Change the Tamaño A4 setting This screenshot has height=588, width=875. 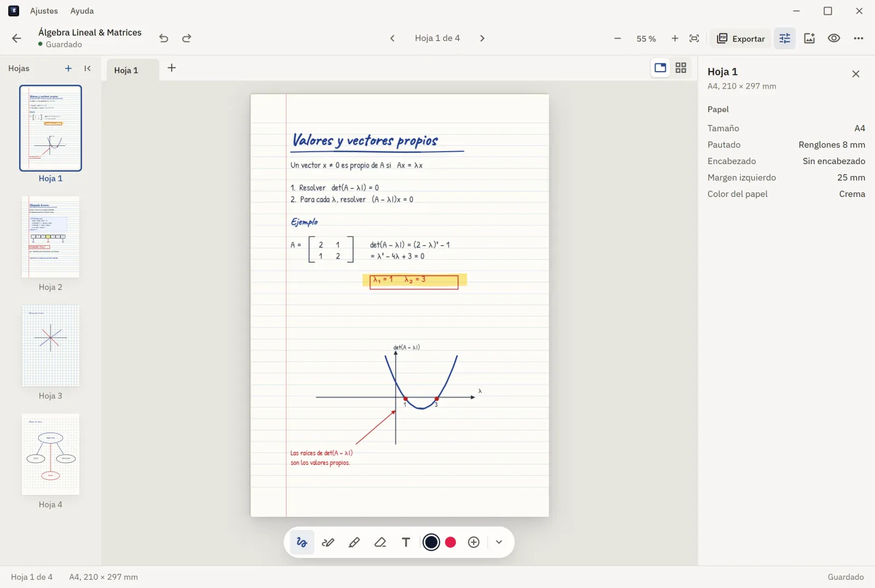(786, 128)
